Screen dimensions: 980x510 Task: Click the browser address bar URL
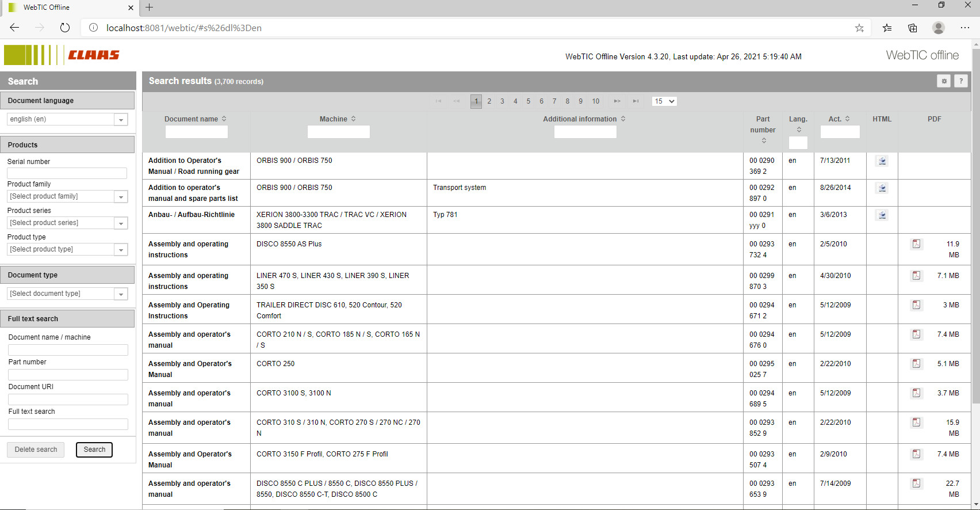[184, 28]
